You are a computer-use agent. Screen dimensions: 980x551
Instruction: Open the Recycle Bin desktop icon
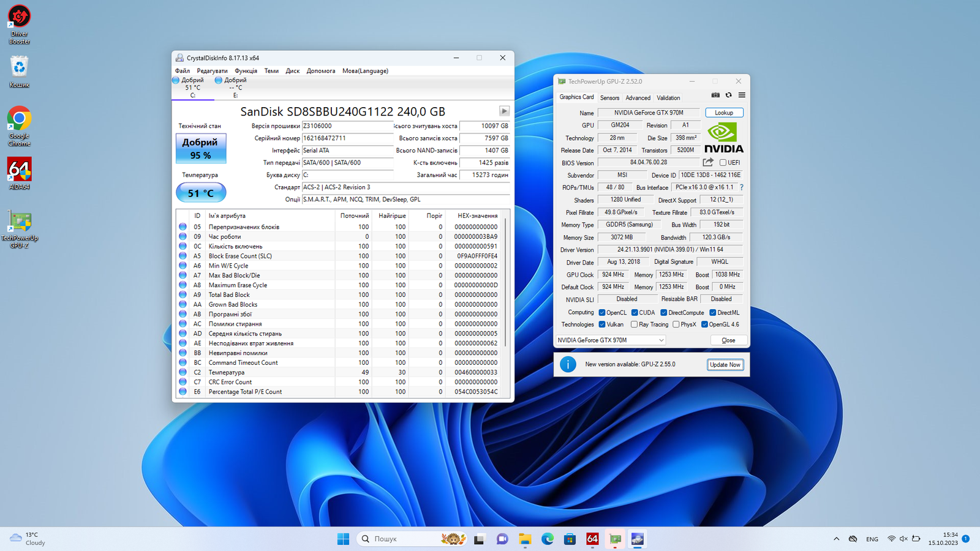[x=19, y=72]
